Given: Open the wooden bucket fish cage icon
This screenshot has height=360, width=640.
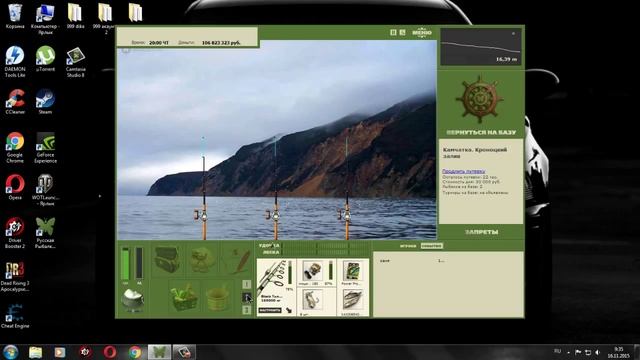Looking at the screenshot, I should [x=218, y=298].
